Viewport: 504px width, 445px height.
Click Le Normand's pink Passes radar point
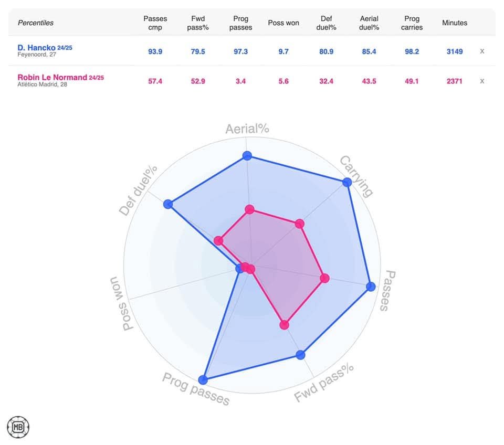tap(324, 278)
